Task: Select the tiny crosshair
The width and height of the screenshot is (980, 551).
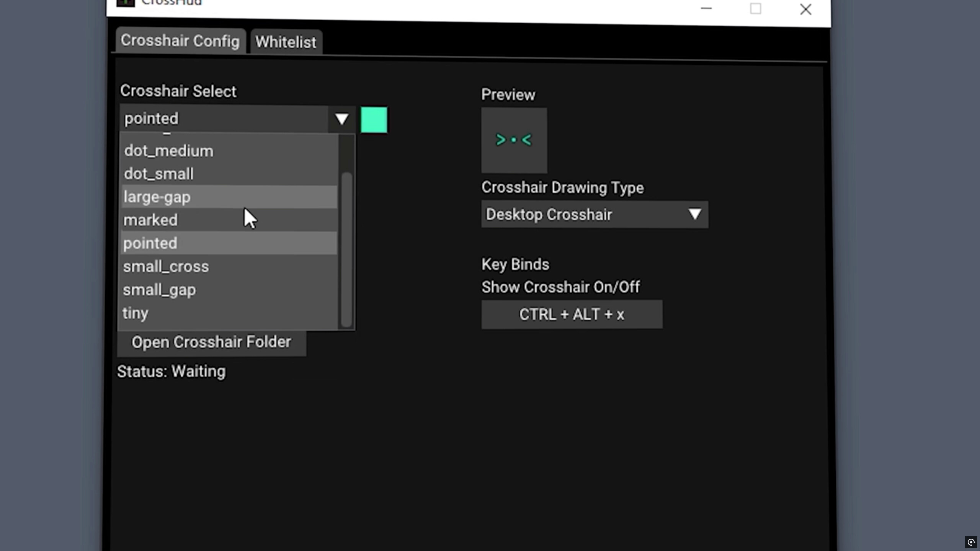Action: click(x=135, y=313)
